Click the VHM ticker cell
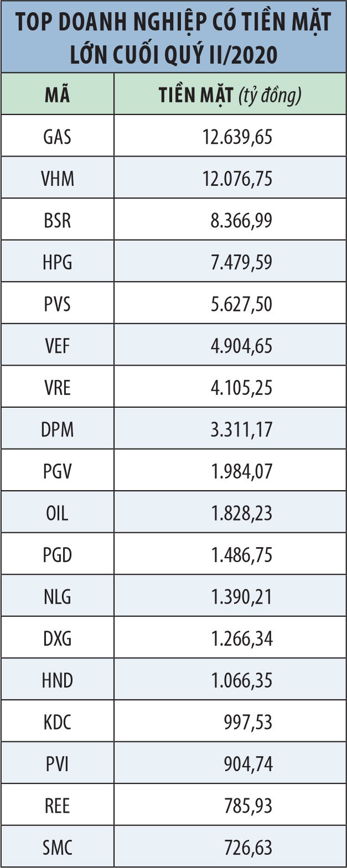 (x=58, y=179)
